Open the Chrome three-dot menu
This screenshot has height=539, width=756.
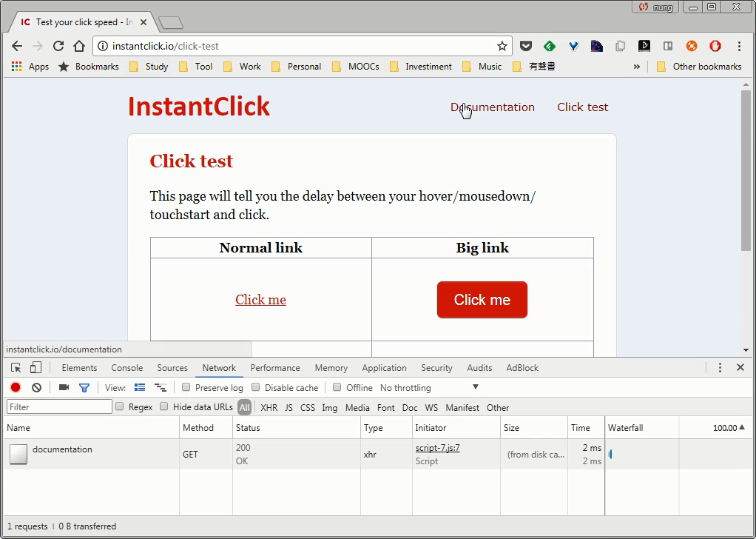(739, 46)
